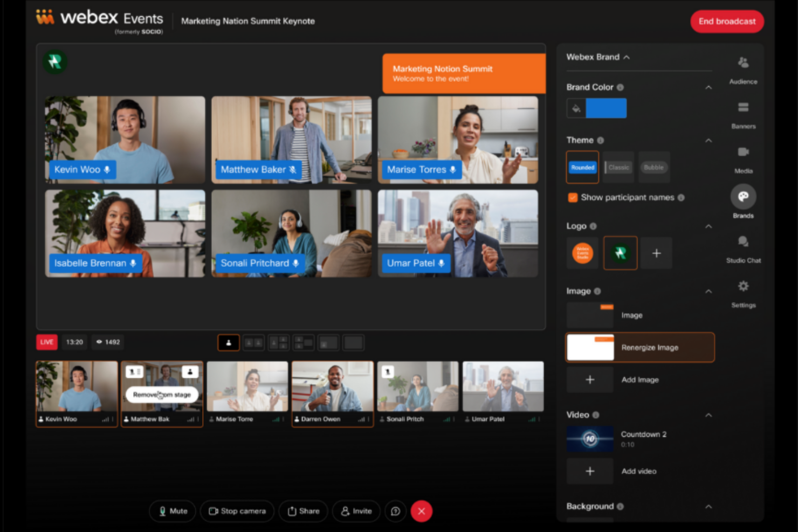This screenshot has height=532, width=798.
Task: Select the two-person grid layout
Action: click(253, 342)
